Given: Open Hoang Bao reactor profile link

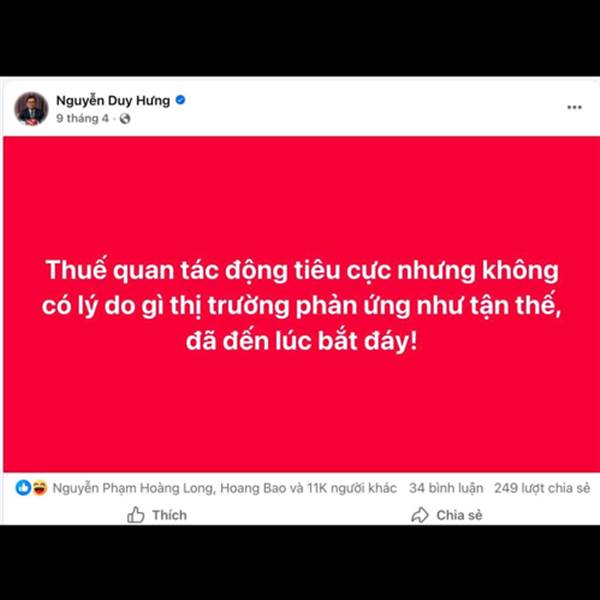Looking at the screenshot, I should (251, 488).
